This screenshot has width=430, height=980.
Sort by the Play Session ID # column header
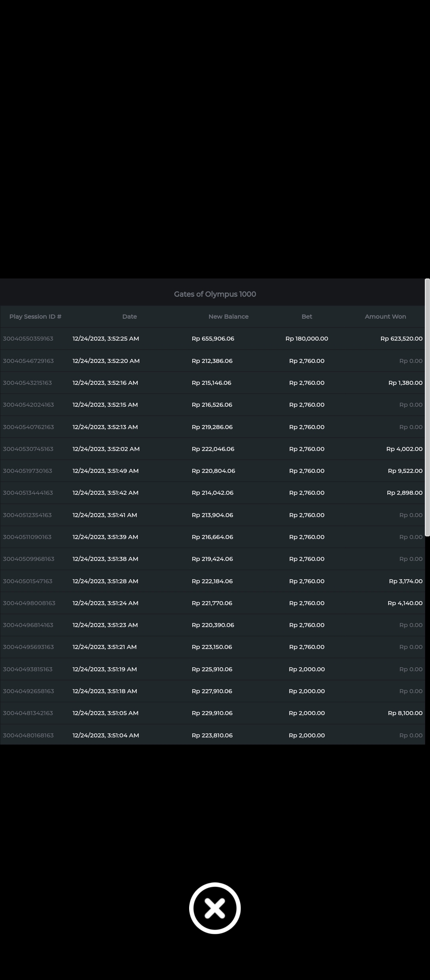point(35,317)
